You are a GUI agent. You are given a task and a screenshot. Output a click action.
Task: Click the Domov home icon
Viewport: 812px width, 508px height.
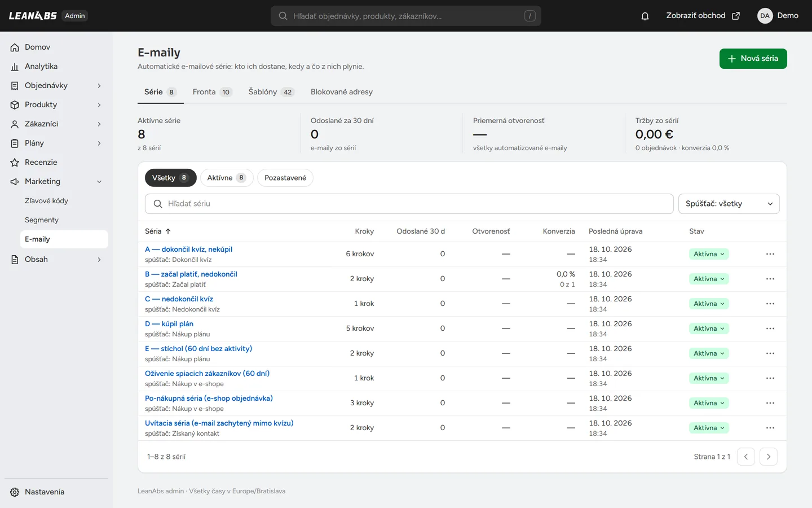pyautogui.click(x=15, y=47)
